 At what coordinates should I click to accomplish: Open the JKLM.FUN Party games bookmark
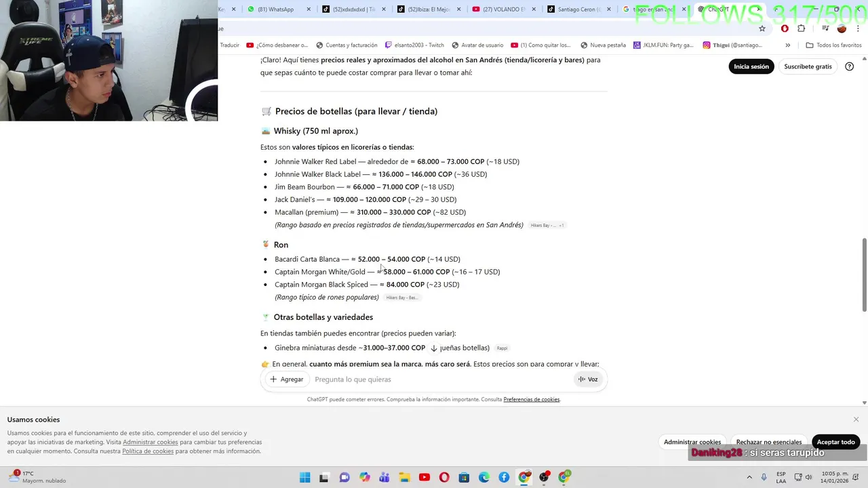point(663,45)
